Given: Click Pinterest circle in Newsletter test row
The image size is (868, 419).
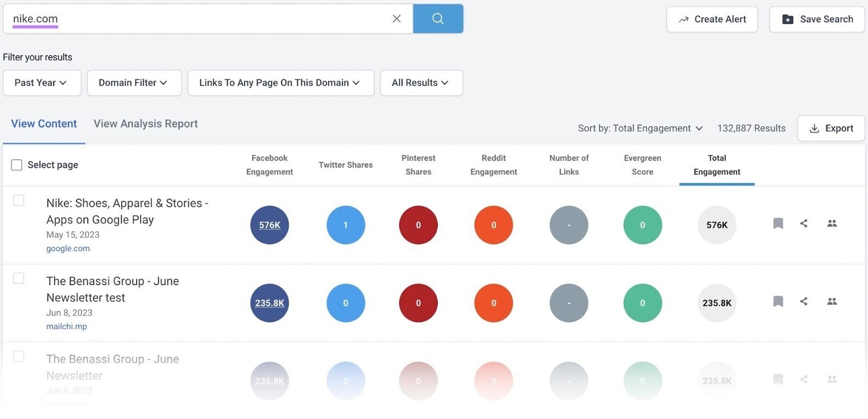Looking at the screenshot, I should point(418,303).
